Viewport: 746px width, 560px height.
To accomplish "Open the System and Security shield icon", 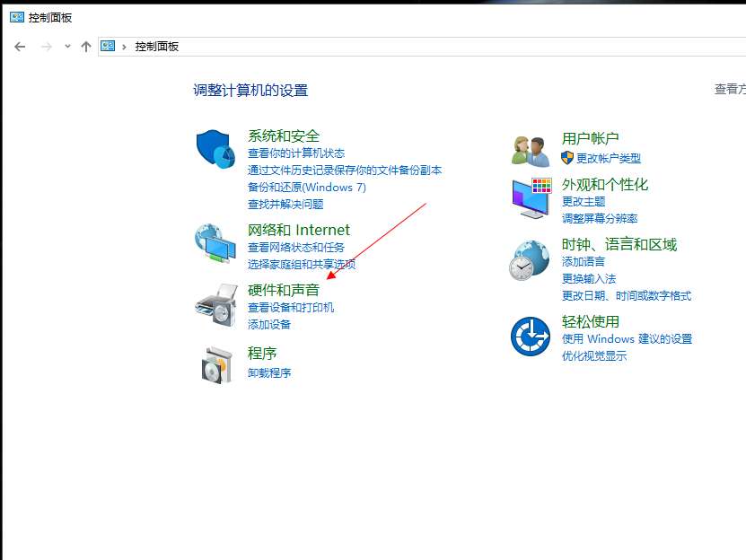I will (215, 149).
